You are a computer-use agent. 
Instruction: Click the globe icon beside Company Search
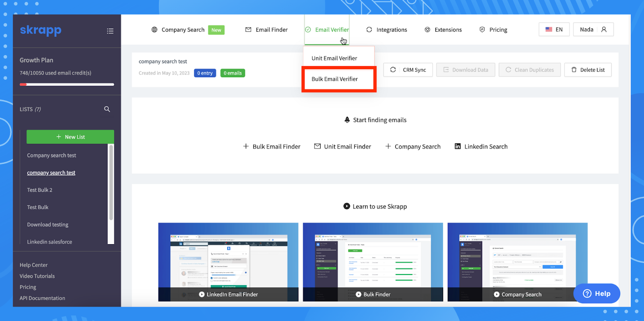[x=154, y=30]
